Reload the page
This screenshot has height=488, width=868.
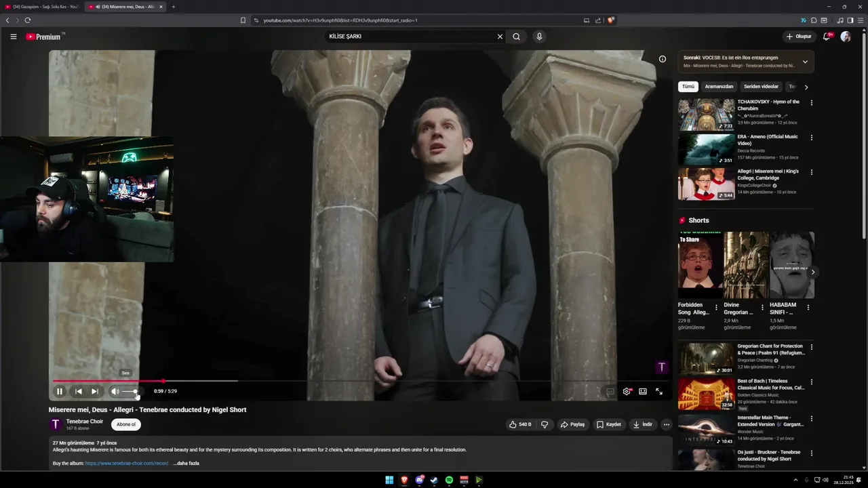click(x=28, y=20)
